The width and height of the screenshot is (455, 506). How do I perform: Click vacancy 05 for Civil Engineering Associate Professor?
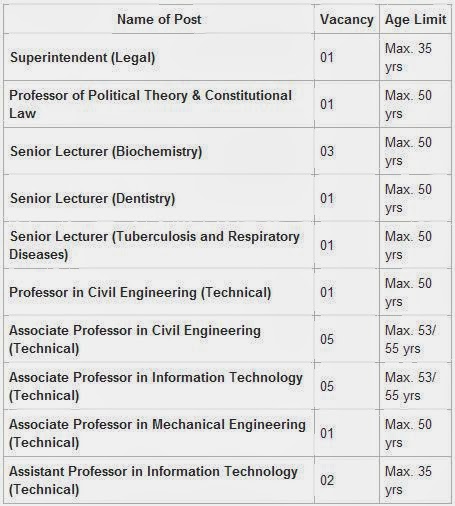coord(327,339)
